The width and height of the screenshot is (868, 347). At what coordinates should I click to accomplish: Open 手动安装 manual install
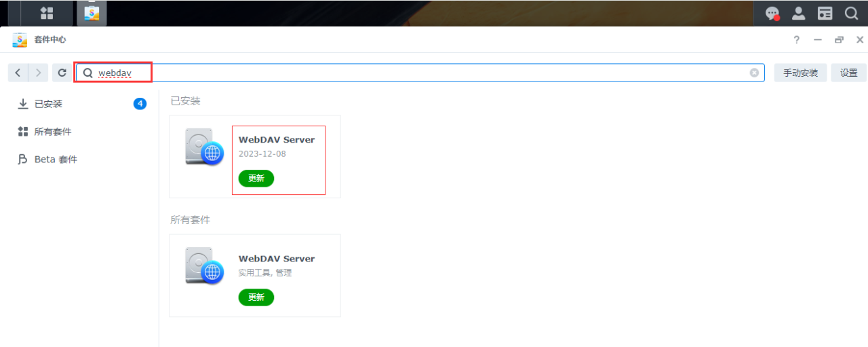(x=800, y=73)
